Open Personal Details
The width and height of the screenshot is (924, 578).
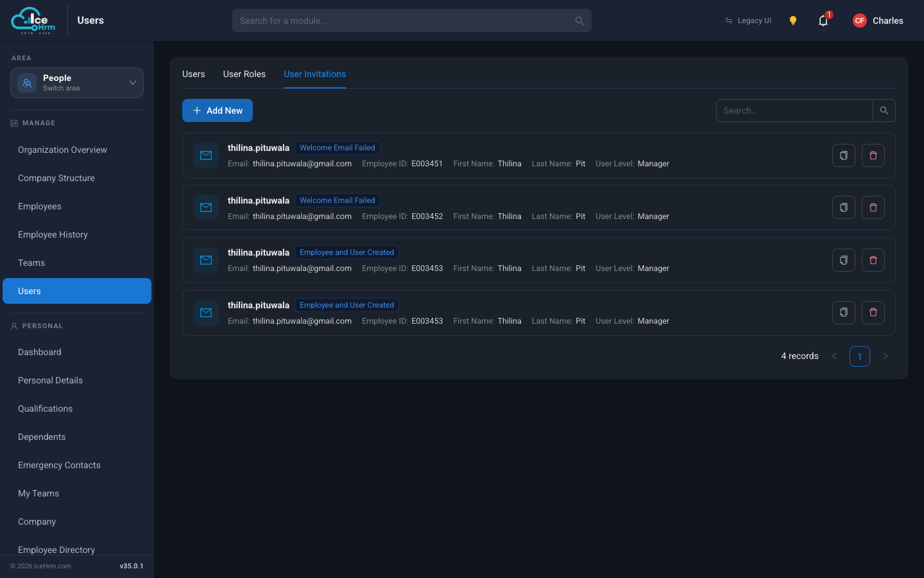click(77, 380)
